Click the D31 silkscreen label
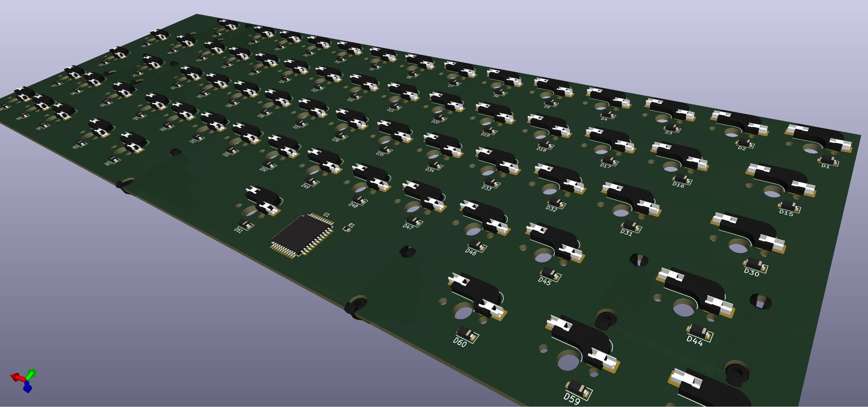The width and height of the screenshot is (868, 407). pos(626,232)
